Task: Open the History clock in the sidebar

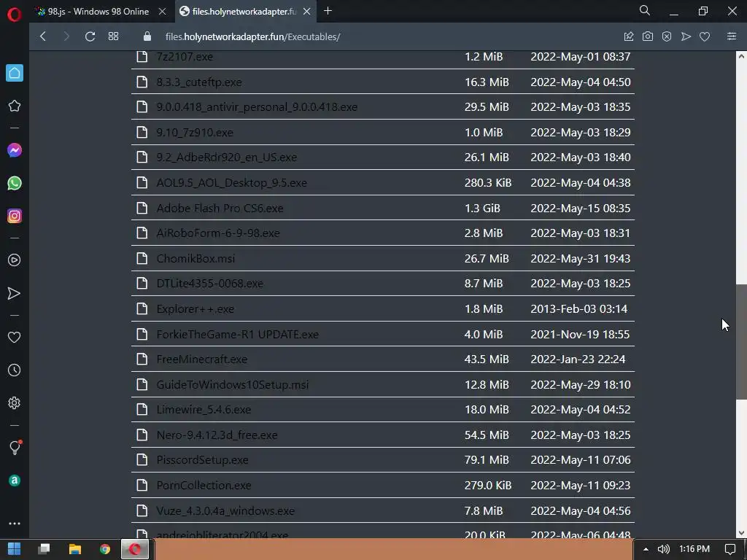Action: pyautogui.click(x=15, y=370)
